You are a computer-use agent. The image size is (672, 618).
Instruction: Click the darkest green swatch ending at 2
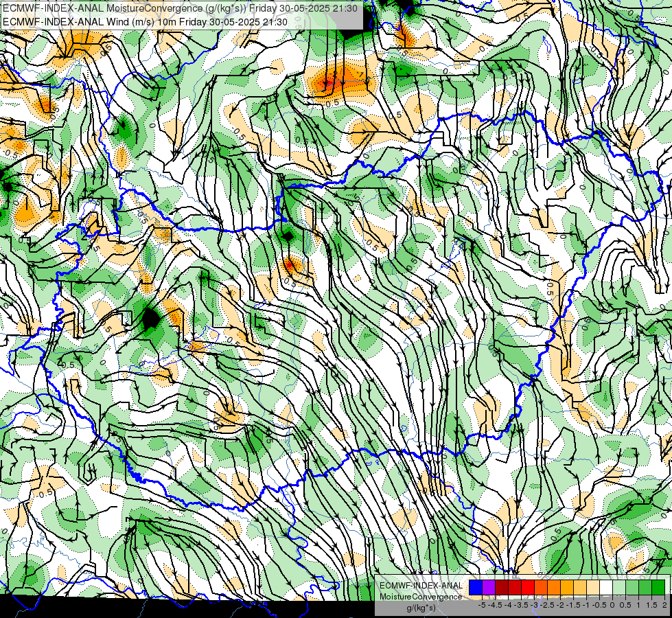tap(658, 588)
